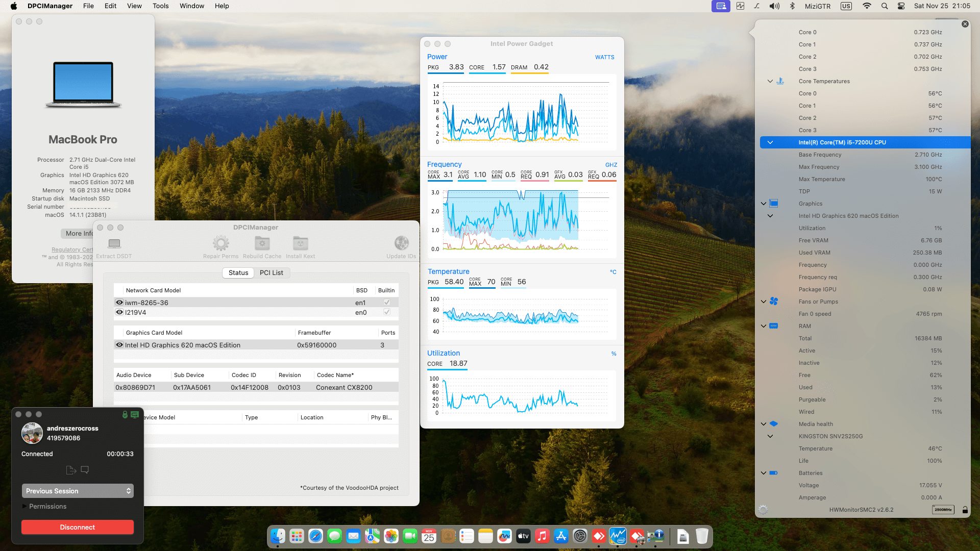Collapse the Fans or Pumps section
The height and width of the screenshot is (551, 980).
click(764, 302)
